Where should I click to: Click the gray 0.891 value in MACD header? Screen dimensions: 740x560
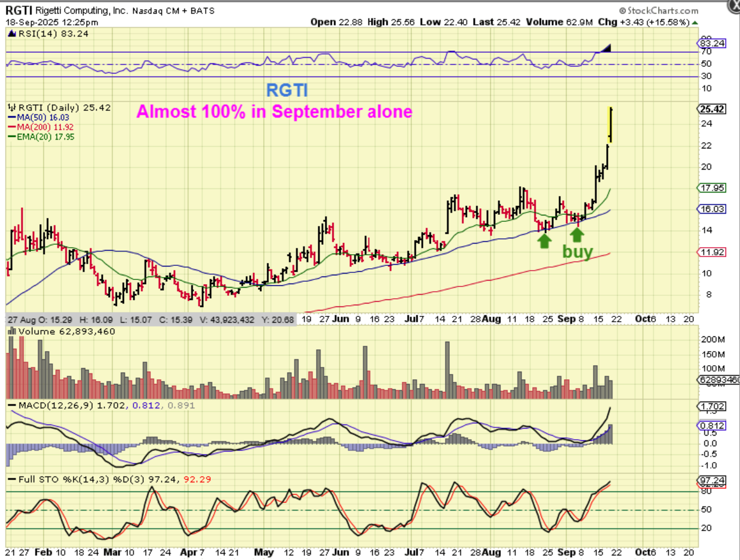coord(180,406)
